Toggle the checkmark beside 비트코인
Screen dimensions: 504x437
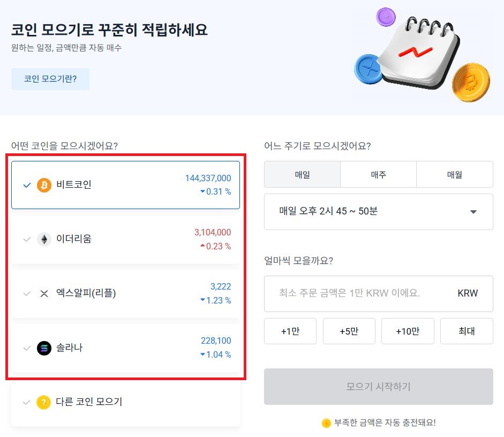click(x=27, y=185)
